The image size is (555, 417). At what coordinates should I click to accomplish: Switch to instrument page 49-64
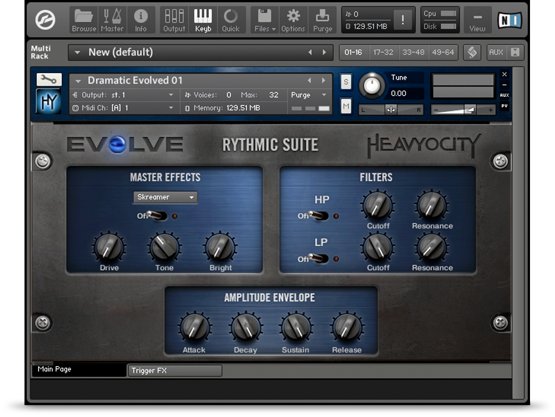(443, 52)
